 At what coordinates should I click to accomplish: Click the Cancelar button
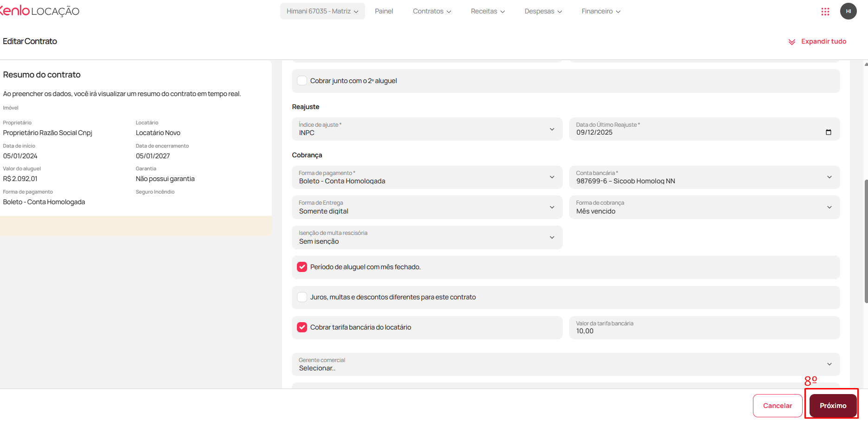click(x=778, y=406)
